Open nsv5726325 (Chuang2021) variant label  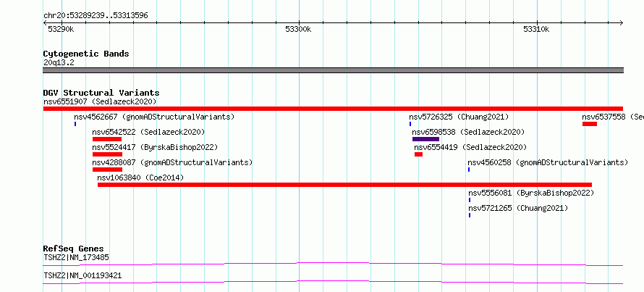[x=459, y=117]
